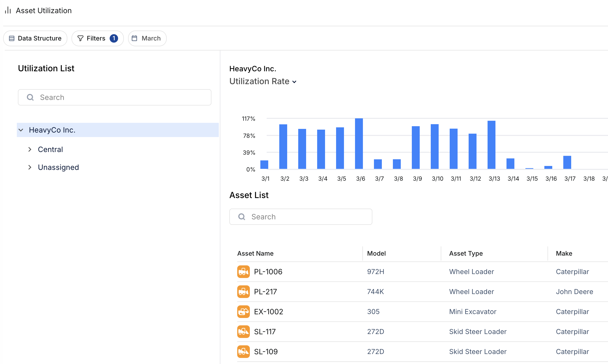Click the skid steer icon beside SL-117
608x364 pixels.
[243, 332]
